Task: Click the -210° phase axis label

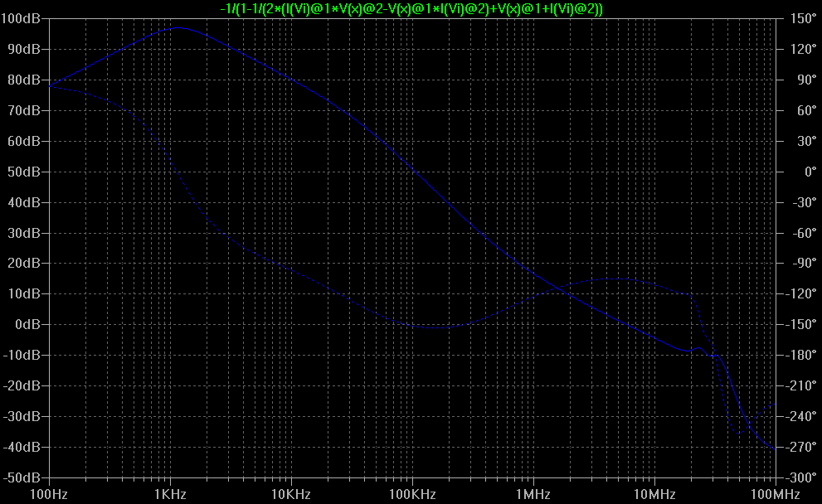Action: click(801, 386)
